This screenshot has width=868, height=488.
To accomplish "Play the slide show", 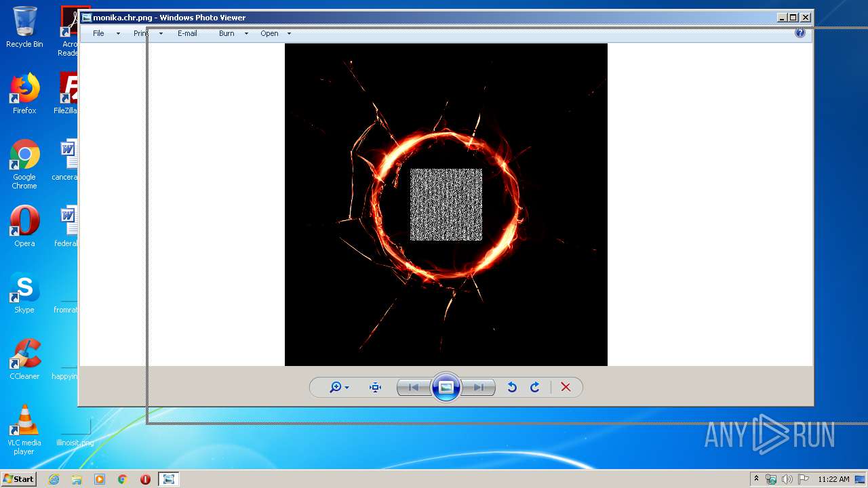I will coord(446,387).
